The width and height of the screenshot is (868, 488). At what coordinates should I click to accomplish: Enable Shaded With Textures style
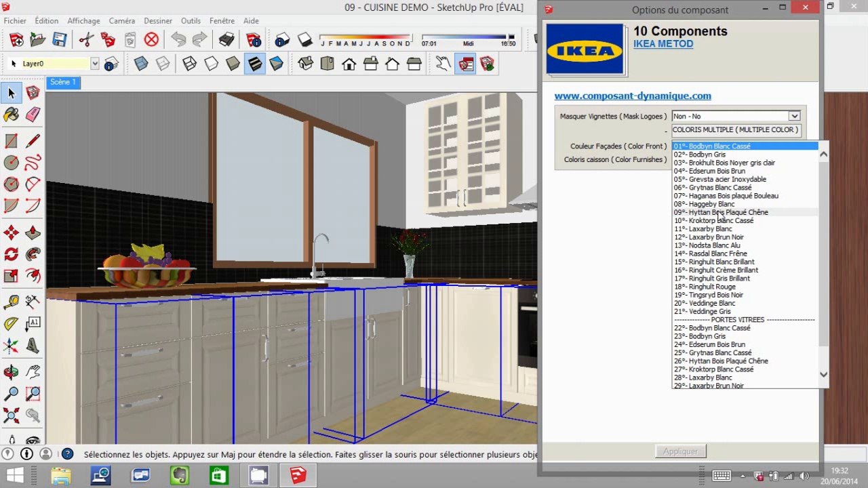pyautogui.click(x=255, y=64)
